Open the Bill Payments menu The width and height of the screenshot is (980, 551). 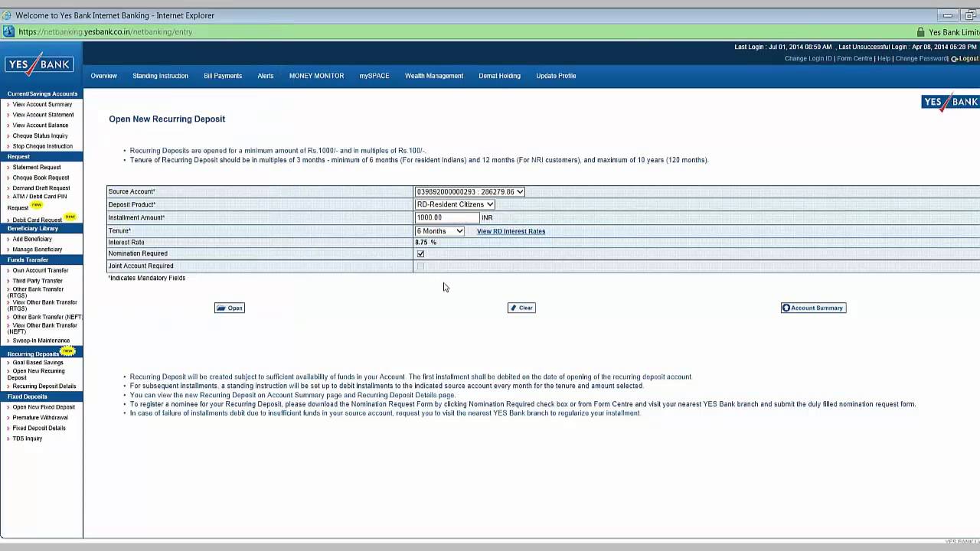coord(223,76)
